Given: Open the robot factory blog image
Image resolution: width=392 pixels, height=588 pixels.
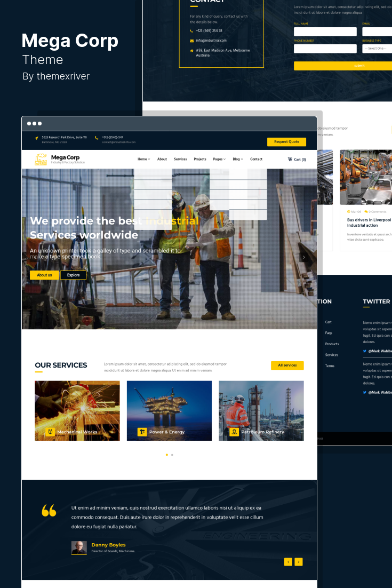Looking at the screenshot, I should click(366, 177).
